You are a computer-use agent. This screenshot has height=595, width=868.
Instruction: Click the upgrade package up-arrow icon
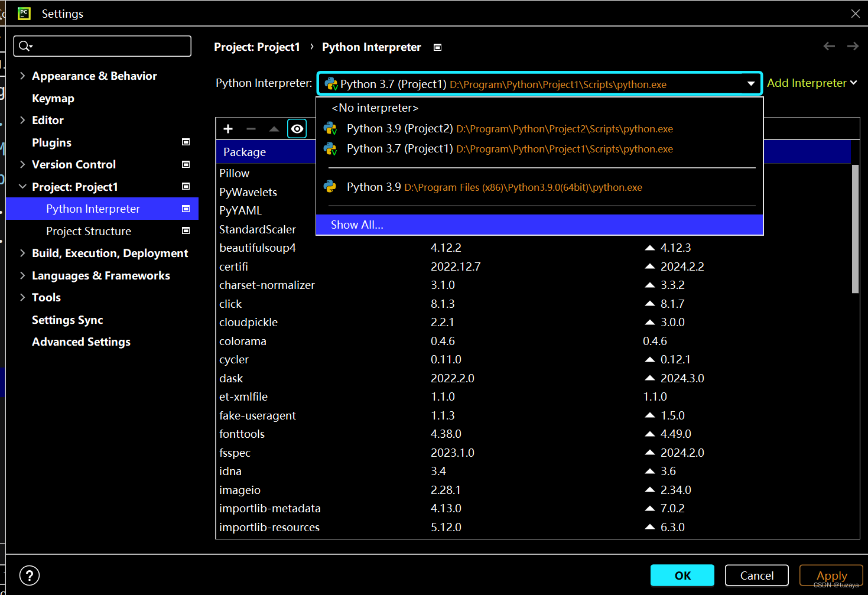[x=274, y=129]
